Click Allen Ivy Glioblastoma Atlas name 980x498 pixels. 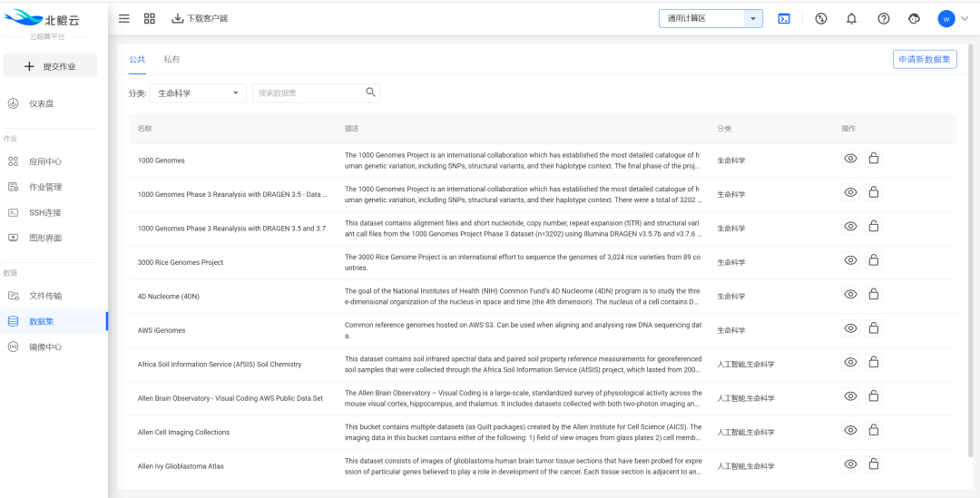tap(181, 466)
